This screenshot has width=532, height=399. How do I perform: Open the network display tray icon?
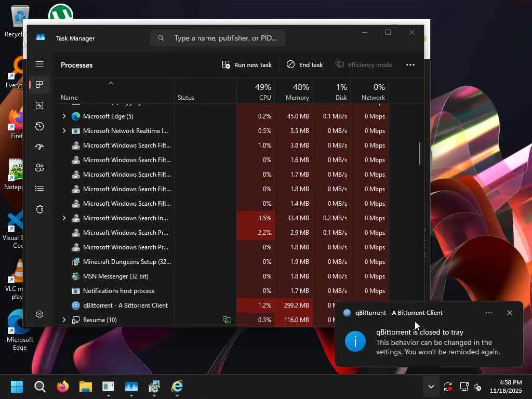464,387
